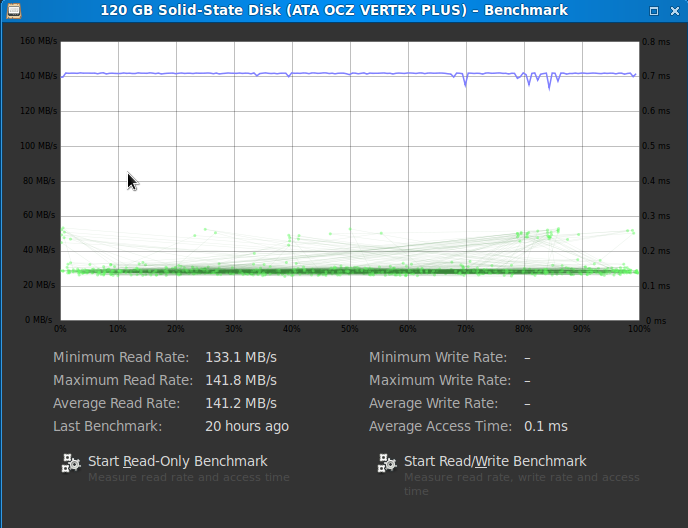
Task: Click the 'Maximum Read Rate:' label
Action: point(123,380)
